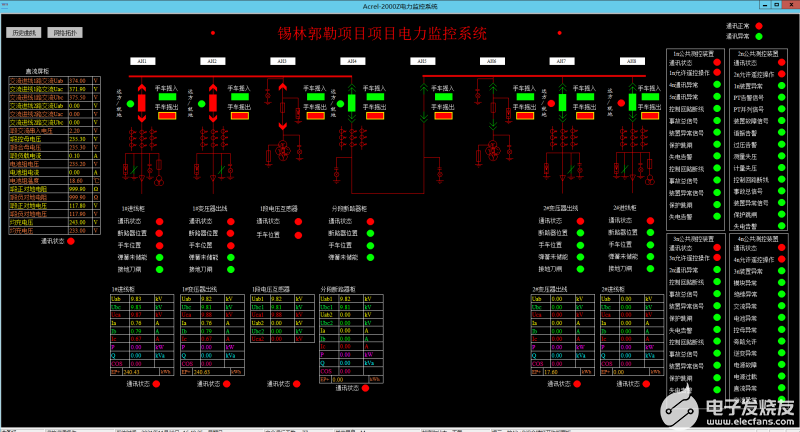Click the green breaker symbol under AH7
This screenshot has width=800, height=432.
pyautogui.click(x=562, y=103)
